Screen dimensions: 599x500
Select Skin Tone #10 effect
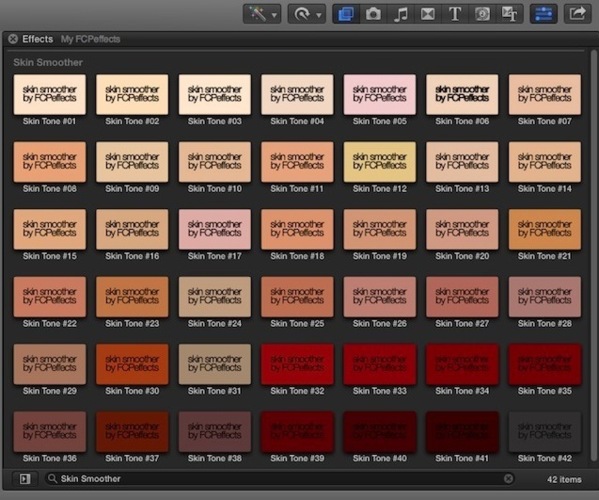coord(215,162)
